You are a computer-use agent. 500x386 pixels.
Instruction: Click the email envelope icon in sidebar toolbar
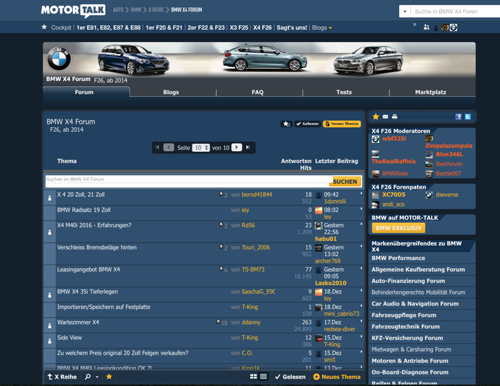(x=385, y=117)
